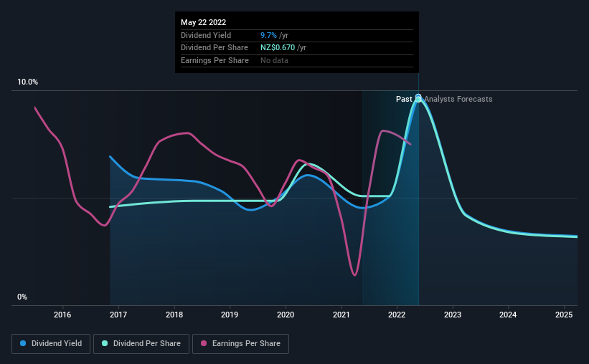Screen dimensions: 589x364
Task: Click the 2017 x-axis label
Action: click(x=118, y=315)
